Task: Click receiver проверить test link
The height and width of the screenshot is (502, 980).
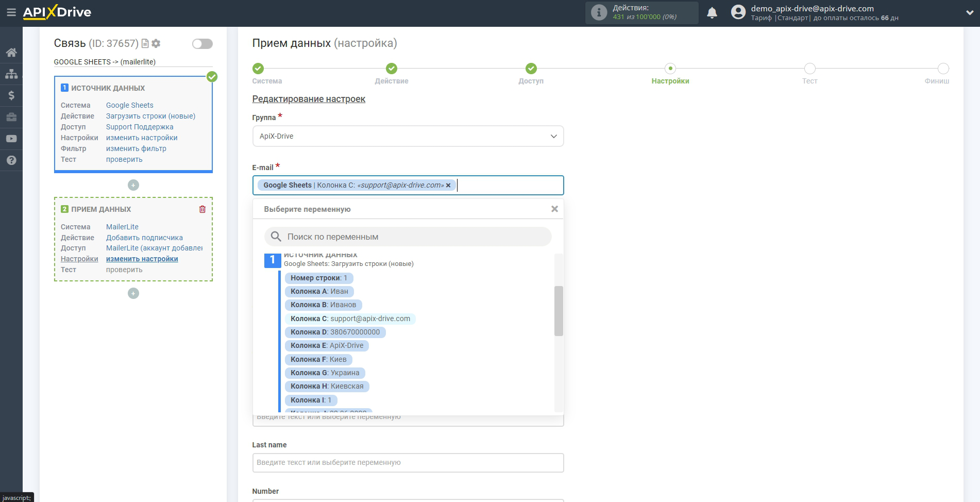Action: coord(124,270)
